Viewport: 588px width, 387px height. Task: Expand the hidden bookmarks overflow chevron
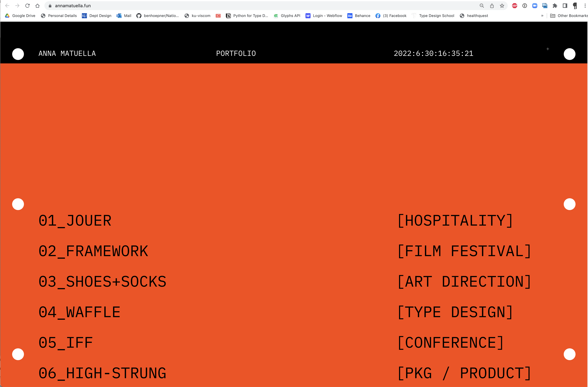click(542, 16)
